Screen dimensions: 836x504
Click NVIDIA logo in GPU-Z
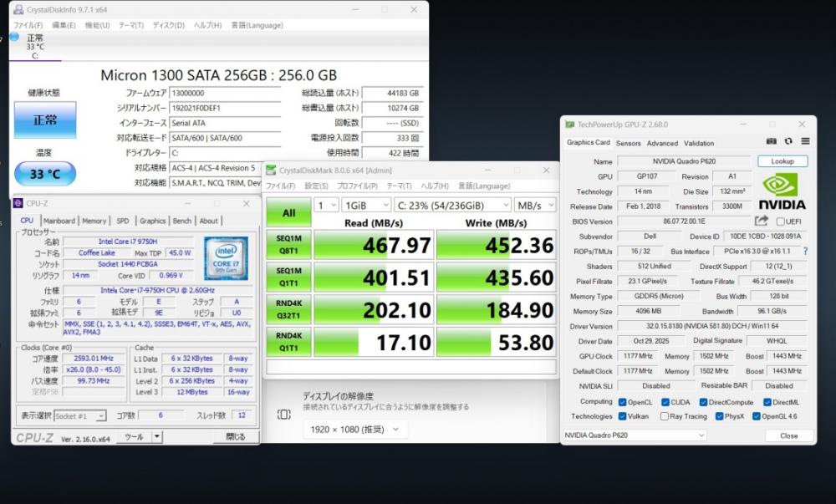coord(782,191)
